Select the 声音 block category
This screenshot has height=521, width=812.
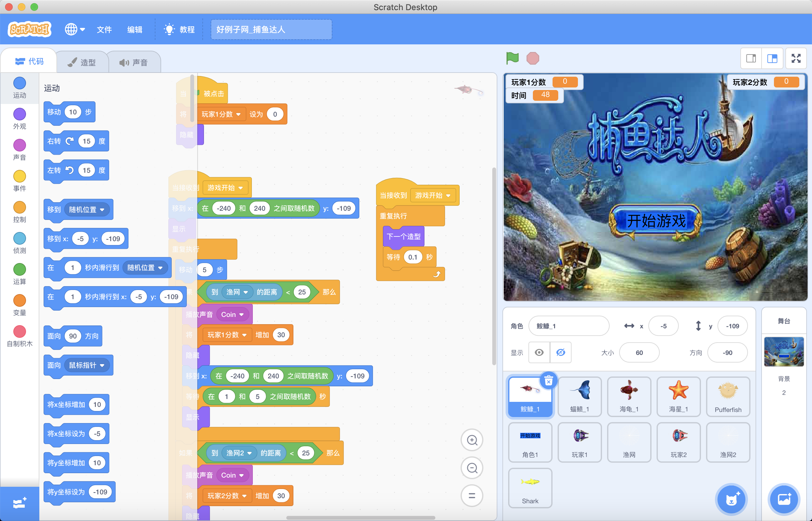[x=20, y=150]
